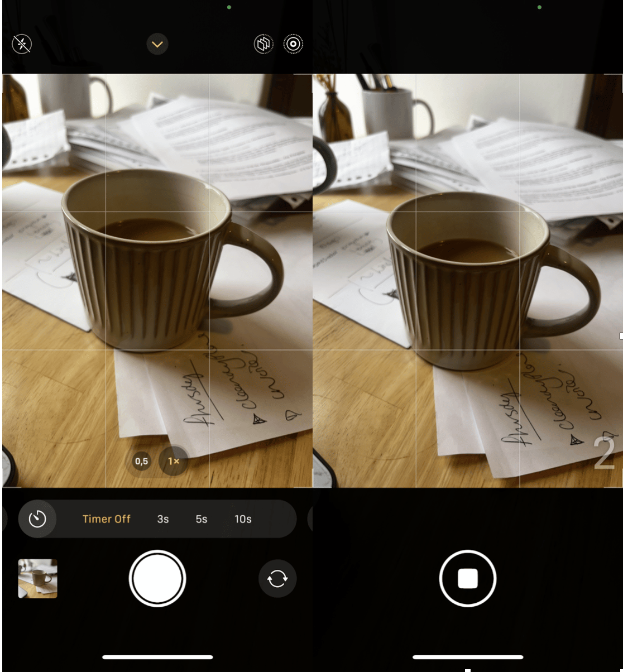Flip the camera with the rotate icon
623x672 pixels.
coord(277,579)
